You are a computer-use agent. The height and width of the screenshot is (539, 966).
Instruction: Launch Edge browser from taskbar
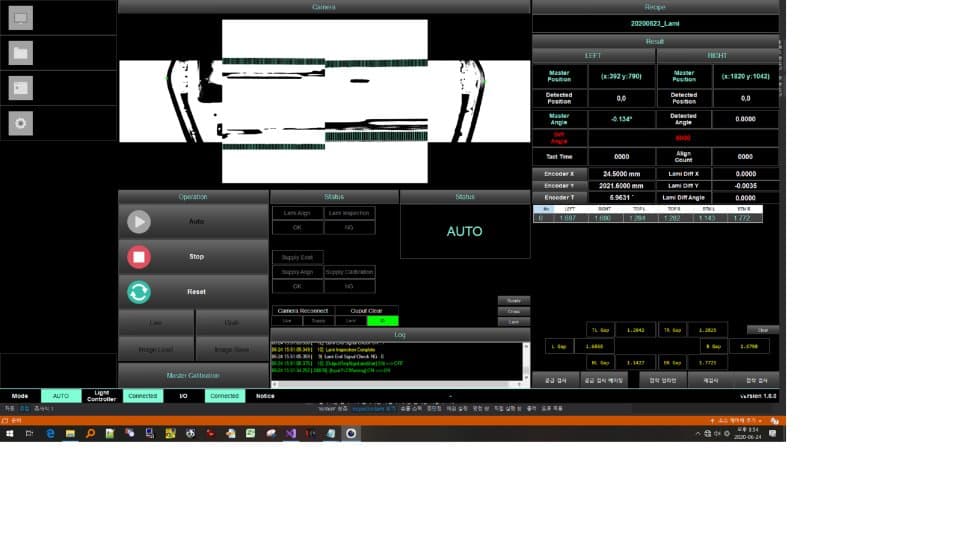(x=50, y=434)
